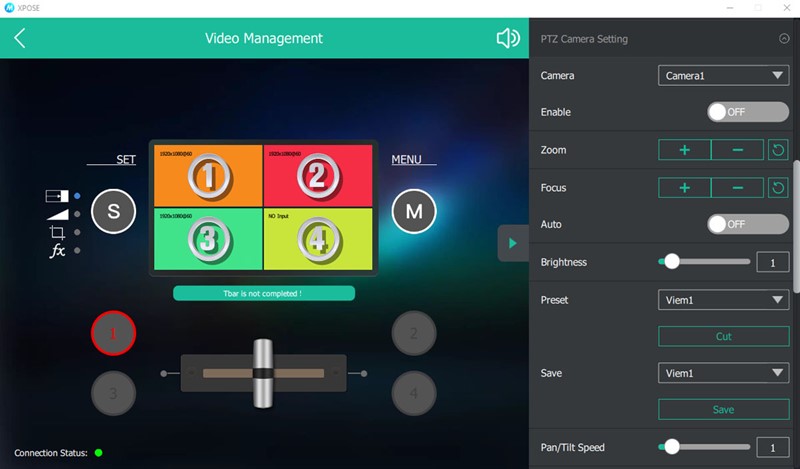Toggle the Auto focus switch
Screen dimensions: 800x469
point(747,224)
